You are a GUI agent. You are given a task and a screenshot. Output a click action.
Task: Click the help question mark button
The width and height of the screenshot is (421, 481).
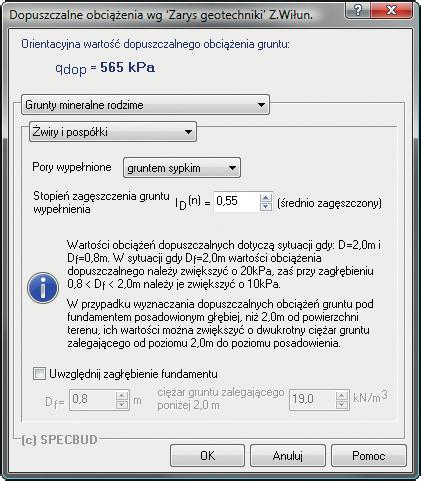[358, 11]
